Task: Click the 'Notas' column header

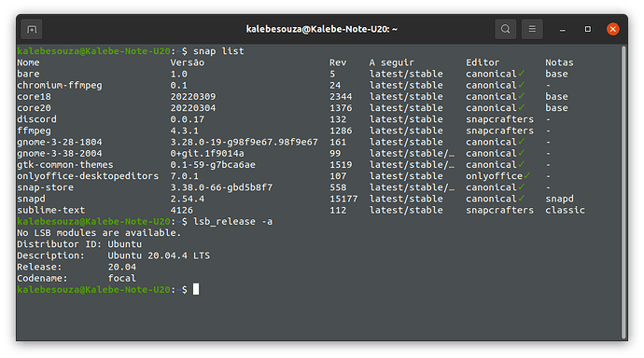Action: click(x=559, y=62)
